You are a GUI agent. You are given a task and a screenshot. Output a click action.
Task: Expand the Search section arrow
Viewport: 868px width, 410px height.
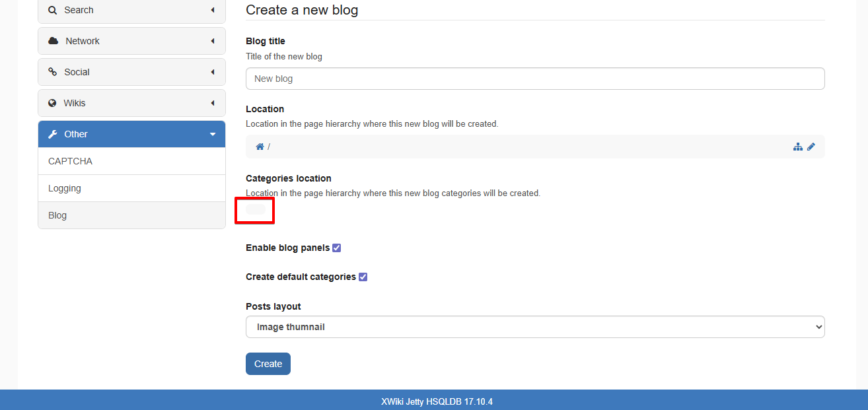(213, 11)
